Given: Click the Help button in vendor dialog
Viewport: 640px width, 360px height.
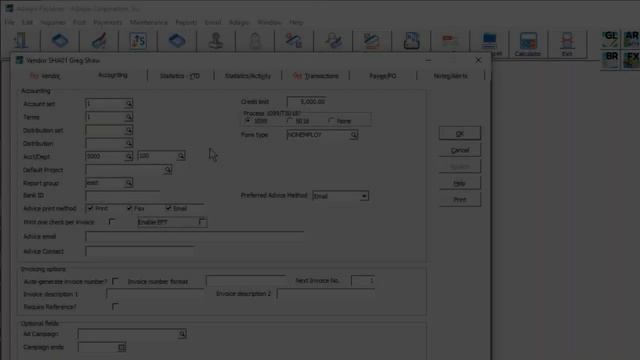Looking at the screenshot, I should pyautogui.click(x=460, y=183).
